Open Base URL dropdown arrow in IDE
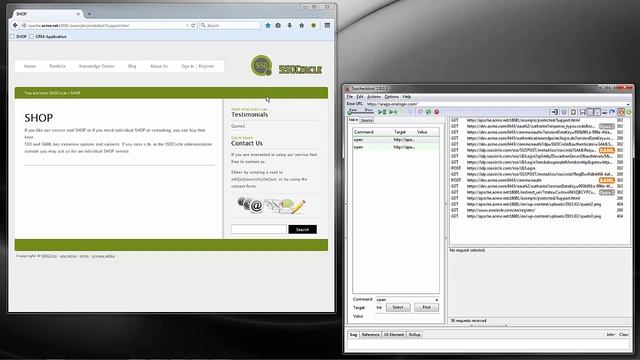 pyautogui.click(x=628, y=104)
